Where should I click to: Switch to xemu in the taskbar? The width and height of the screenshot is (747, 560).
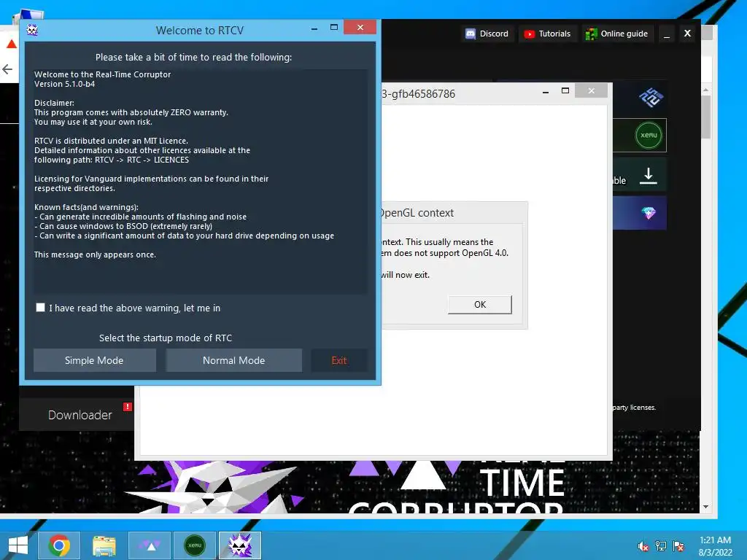click(195, 545)
